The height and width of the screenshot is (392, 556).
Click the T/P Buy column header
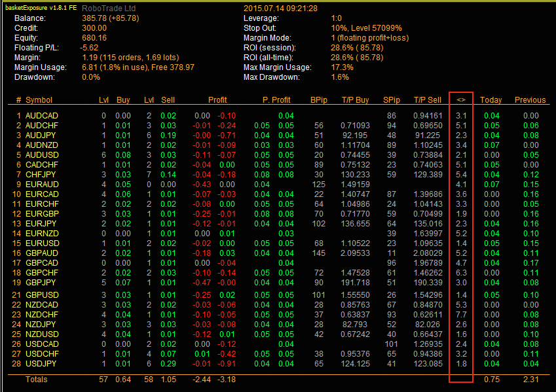[x=355, y=100]
